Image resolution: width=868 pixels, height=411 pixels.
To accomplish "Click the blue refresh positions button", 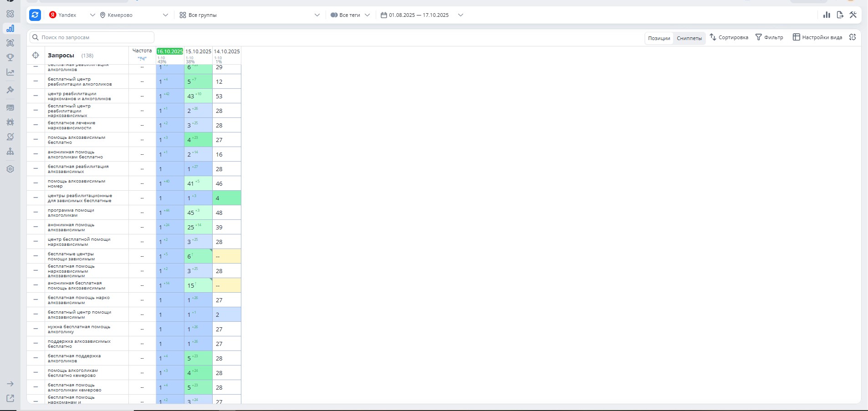I will click(35, 15).
